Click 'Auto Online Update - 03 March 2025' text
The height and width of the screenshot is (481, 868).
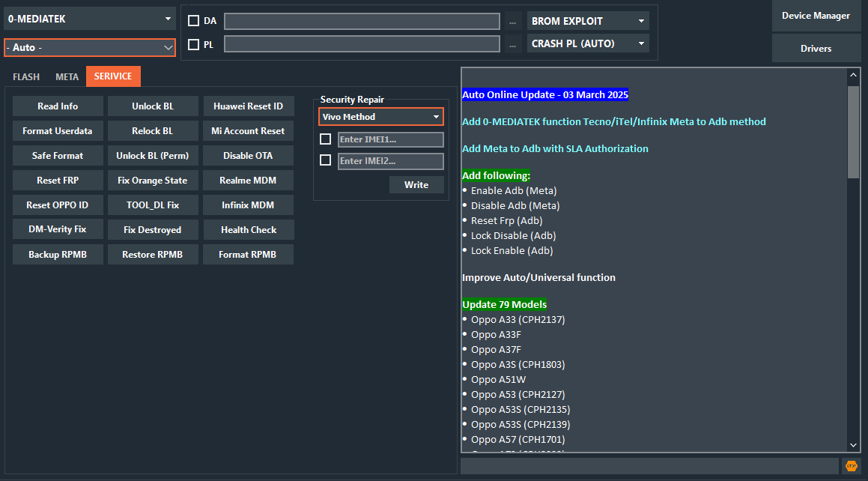pyautogui.click(x=545, y=94)
